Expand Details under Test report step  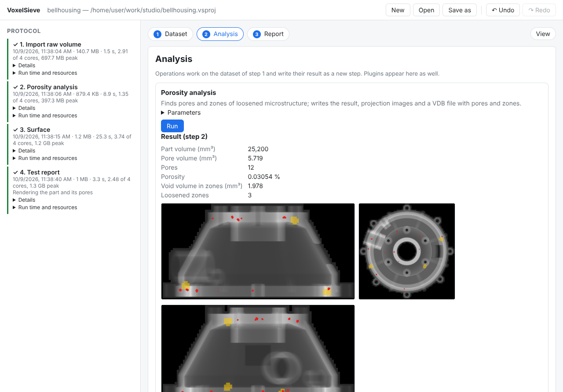pos(24,200)
